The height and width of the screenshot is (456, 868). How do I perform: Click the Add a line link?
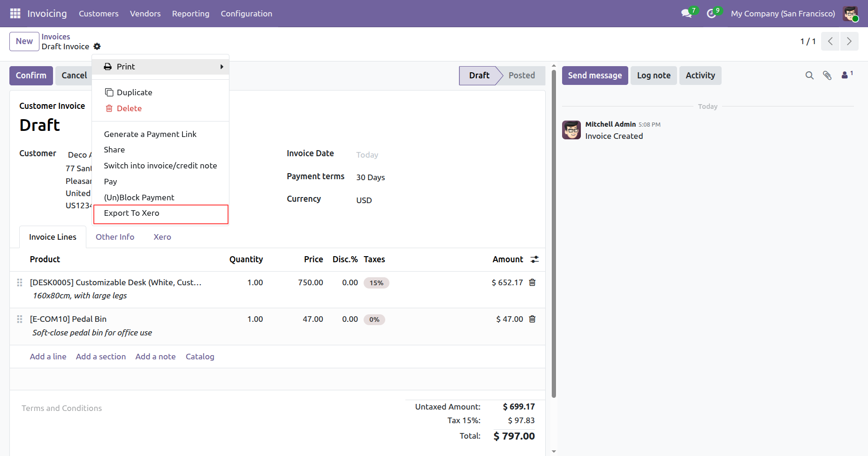(48, 357)
